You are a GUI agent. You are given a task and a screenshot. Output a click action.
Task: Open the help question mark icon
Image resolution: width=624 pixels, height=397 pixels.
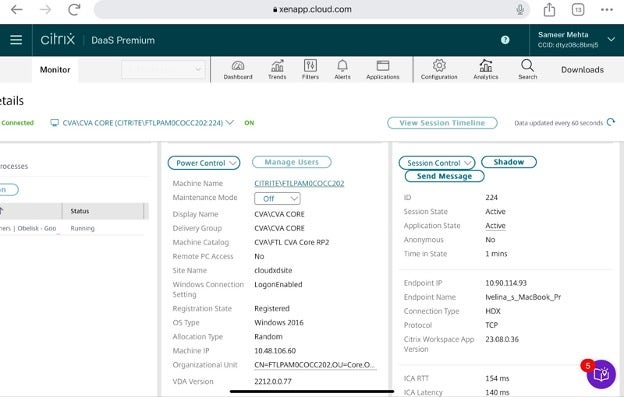[505, 40]
